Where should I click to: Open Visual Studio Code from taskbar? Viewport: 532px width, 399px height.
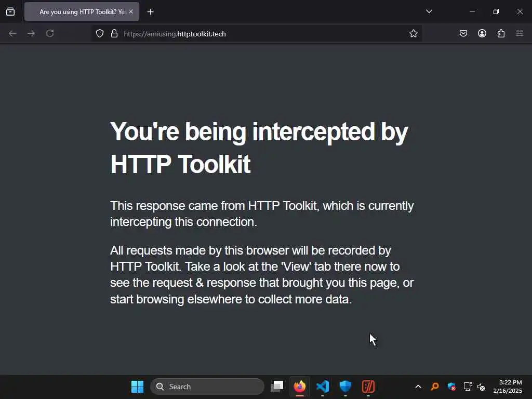[x=322, y=387]
